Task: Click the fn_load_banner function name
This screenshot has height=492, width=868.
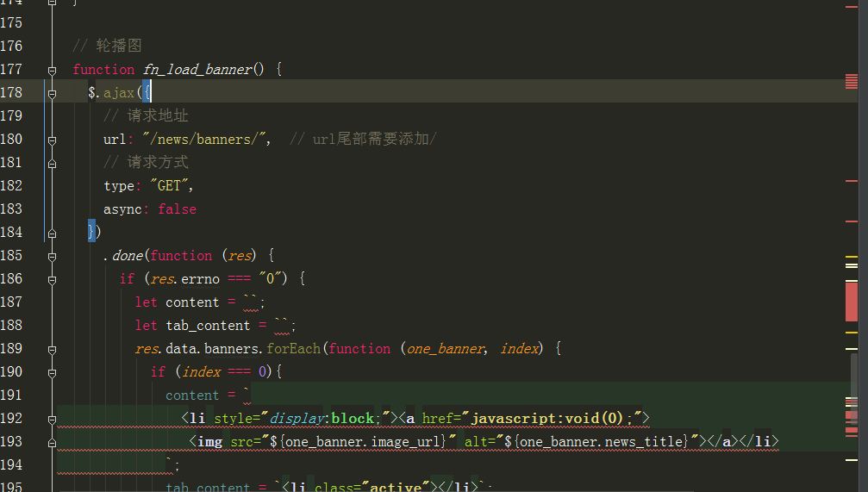Action: (x=197, y=70)
